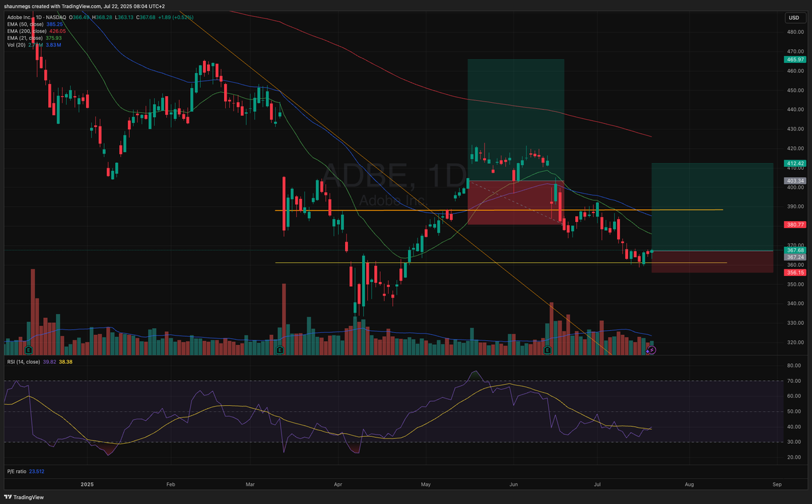The image size is (812, 504).
Task: Click the 465.97 price label
Action: [794, 60]
